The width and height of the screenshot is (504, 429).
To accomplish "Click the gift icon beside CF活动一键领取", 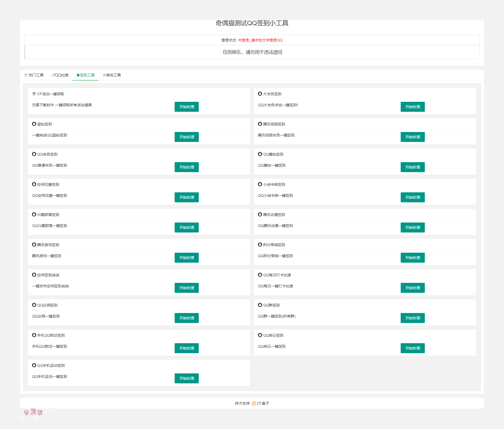I will 34,94.
